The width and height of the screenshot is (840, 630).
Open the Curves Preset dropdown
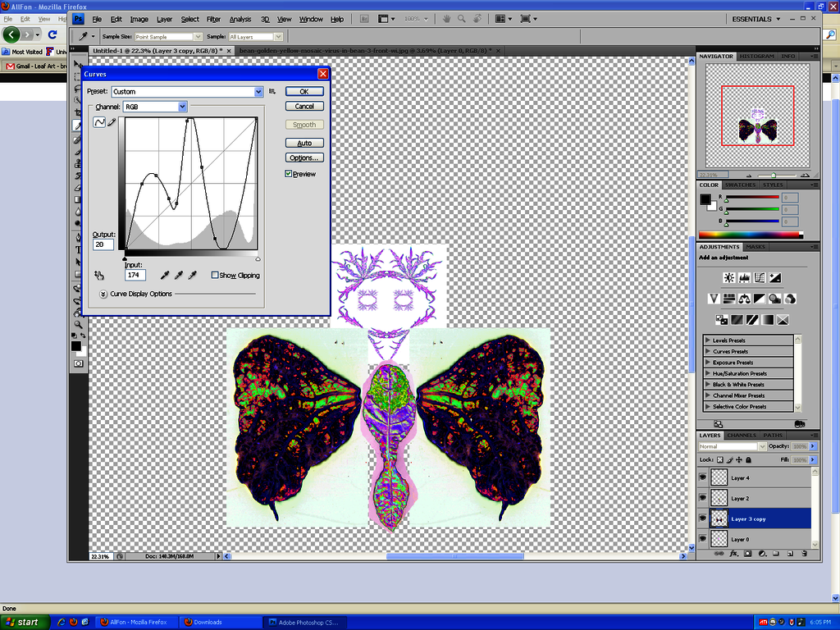[x=187, y=92]
